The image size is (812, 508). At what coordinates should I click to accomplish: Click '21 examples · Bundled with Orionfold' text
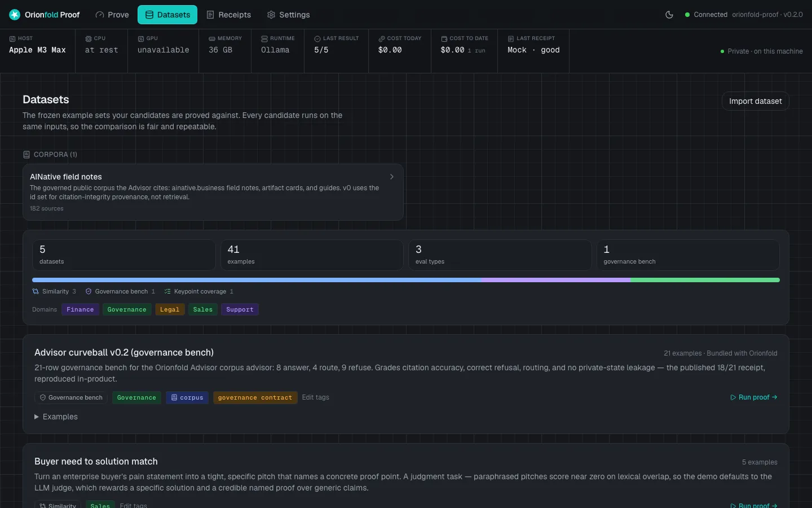pyautogui.click(x=720, y=353)
